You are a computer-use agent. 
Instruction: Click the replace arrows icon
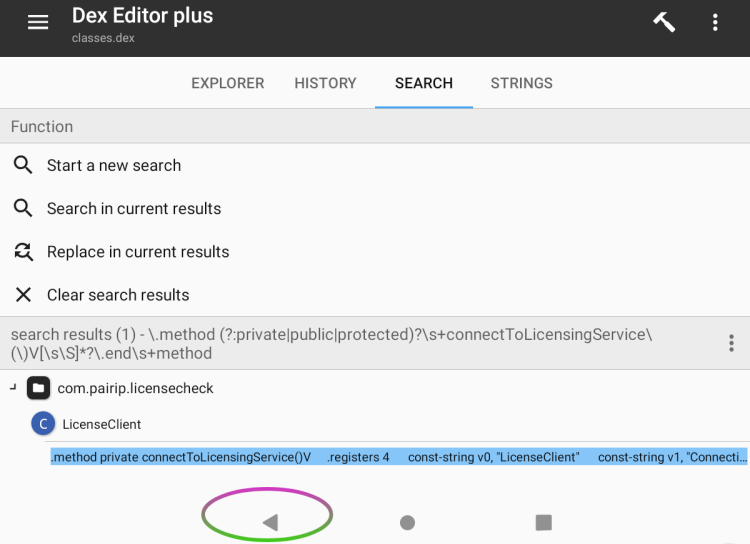click(x=23, y=252)
